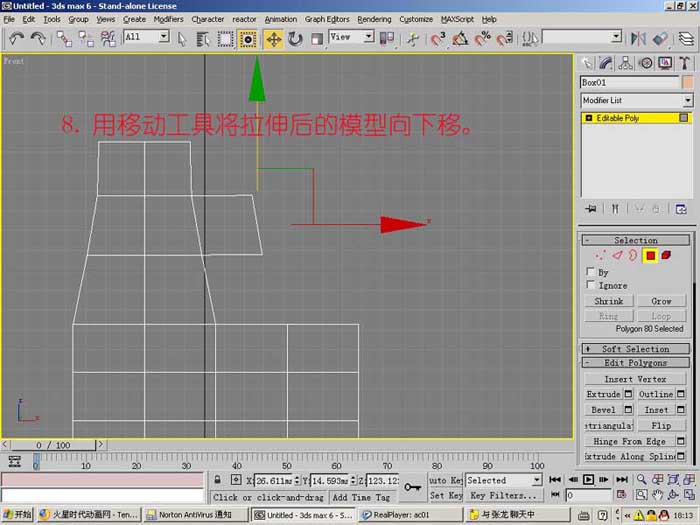Switch to the Hierarchy panel icon
This screenshot has height=525, width=700.
pos(625,63)
